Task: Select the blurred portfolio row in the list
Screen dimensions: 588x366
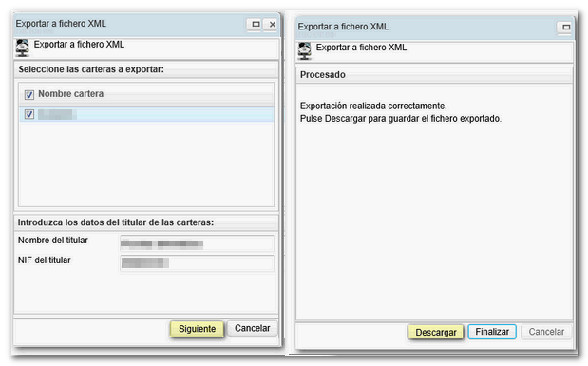Action: [x=146, y=114]
